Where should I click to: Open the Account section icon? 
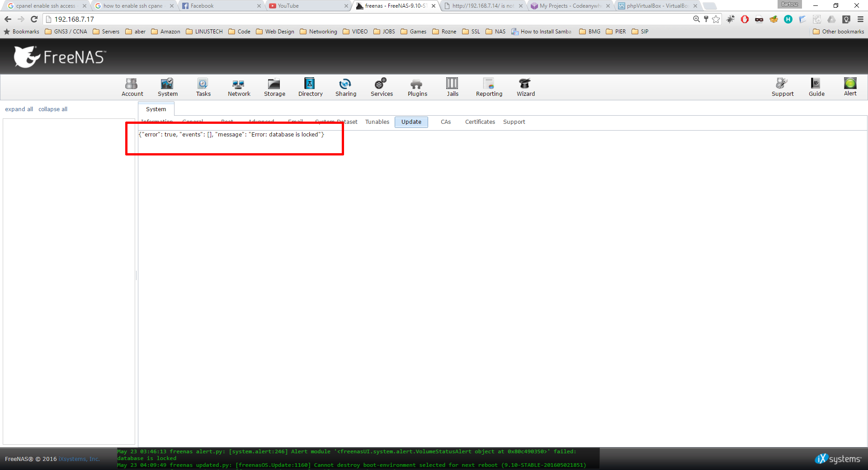132,87
